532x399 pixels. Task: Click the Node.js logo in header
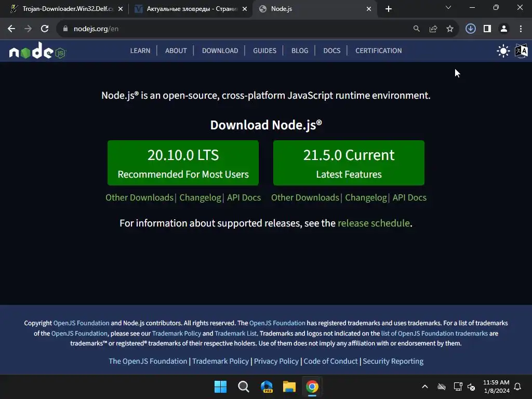click(x=37, y=51)
